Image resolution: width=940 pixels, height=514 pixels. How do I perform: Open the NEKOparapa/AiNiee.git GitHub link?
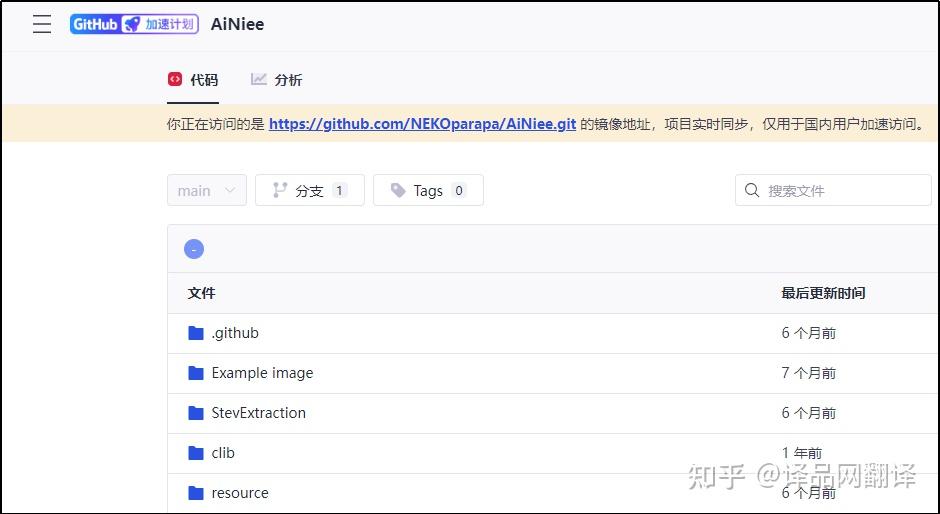423,124
